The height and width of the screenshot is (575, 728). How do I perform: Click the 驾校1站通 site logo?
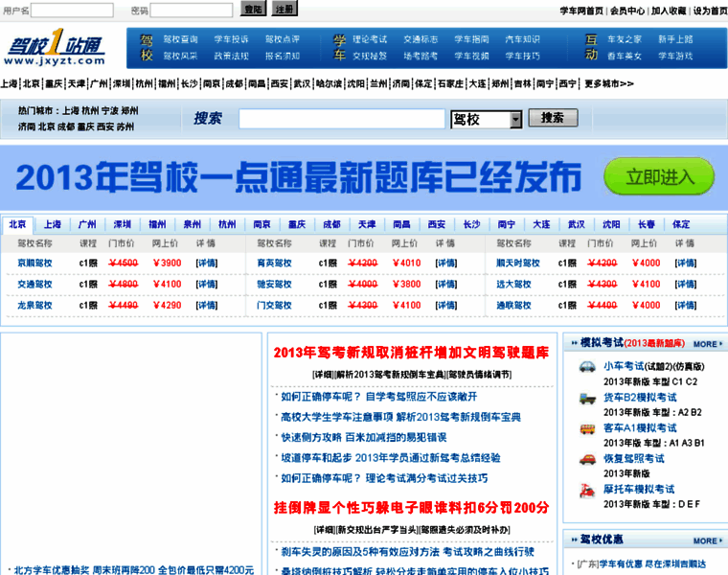tap(55, 47)
